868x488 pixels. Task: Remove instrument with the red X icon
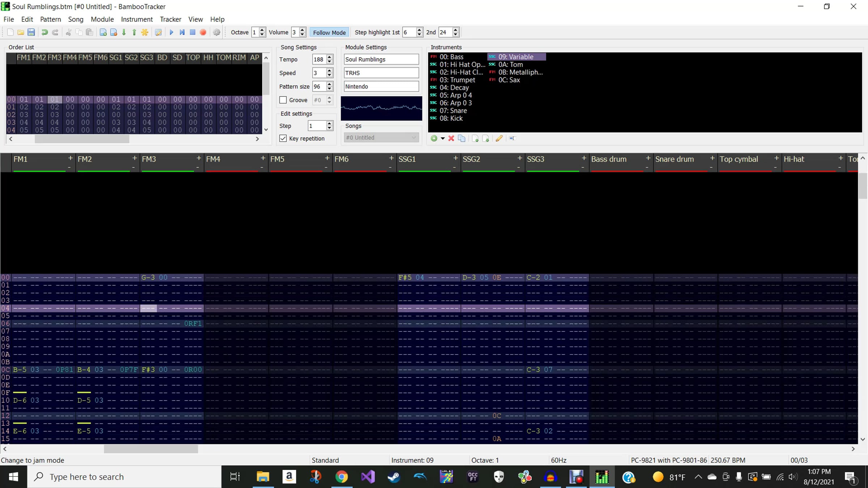451,138
